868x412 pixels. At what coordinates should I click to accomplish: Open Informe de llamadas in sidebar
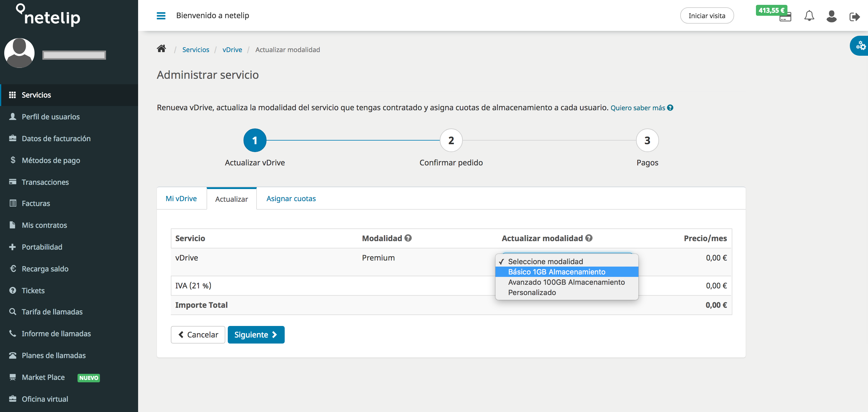(69, 334)
